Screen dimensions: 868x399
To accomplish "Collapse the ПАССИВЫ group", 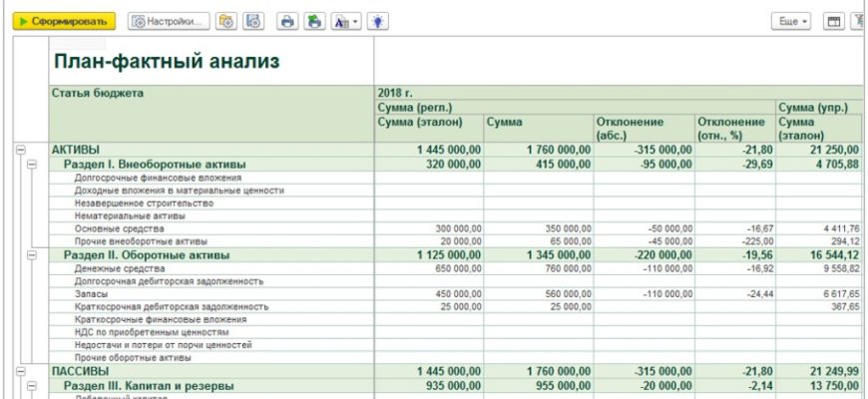I will 20,371.
